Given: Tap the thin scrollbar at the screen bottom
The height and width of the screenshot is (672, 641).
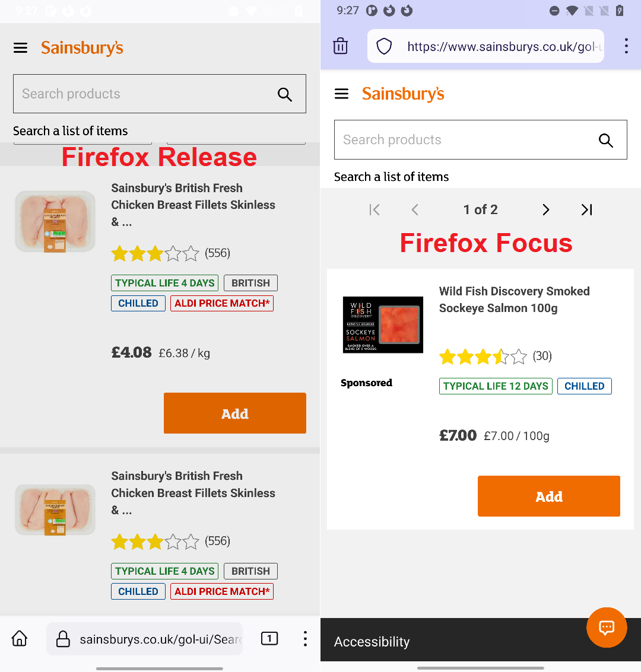Looking at the screenshot, I should (x=159, y=668).
